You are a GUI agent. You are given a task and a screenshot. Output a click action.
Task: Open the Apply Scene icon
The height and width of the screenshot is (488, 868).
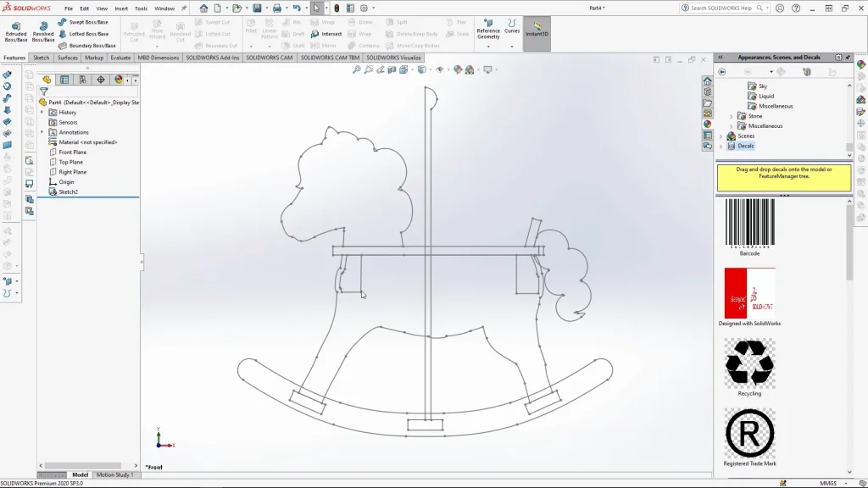(470, 69)
